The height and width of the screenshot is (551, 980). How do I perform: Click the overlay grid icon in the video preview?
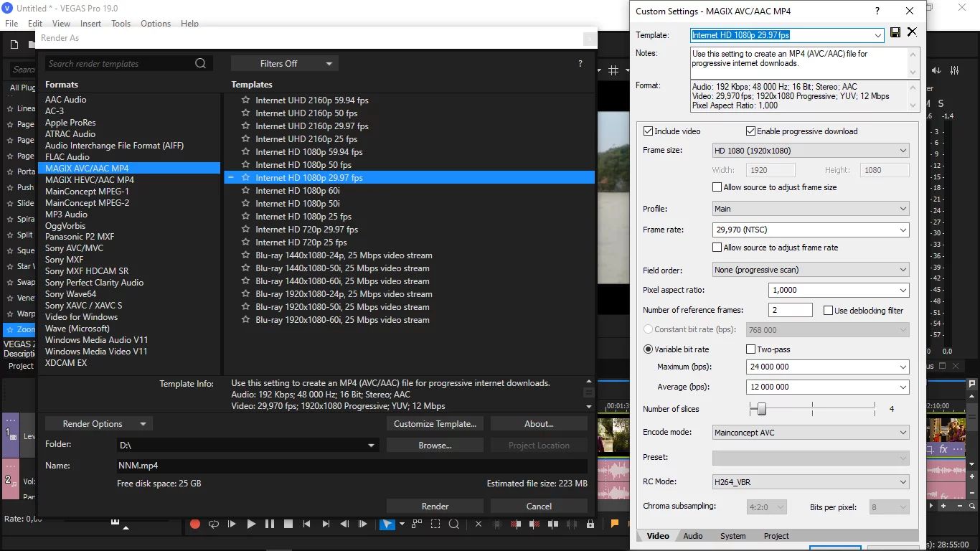613,70
